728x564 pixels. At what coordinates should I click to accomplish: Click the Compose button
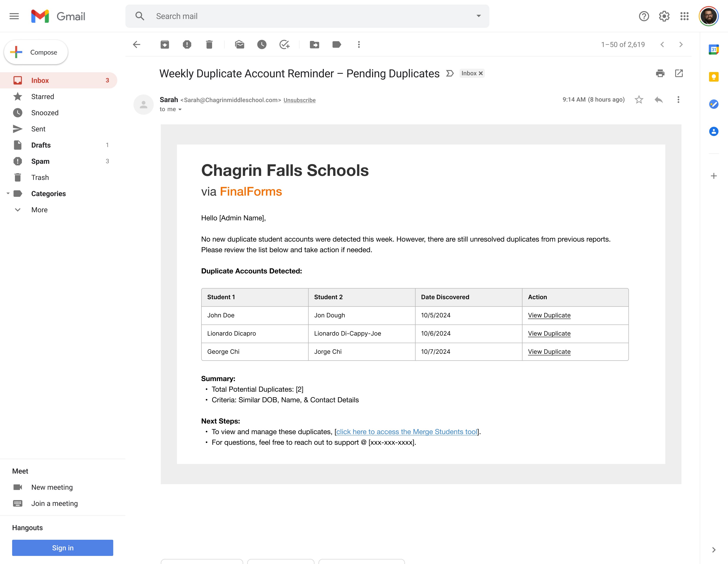tap(36, 52)
